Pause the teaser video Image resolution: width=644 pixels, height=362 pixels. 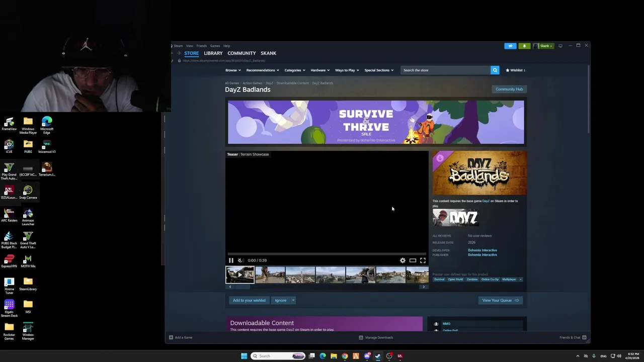[x=231, y=260]
